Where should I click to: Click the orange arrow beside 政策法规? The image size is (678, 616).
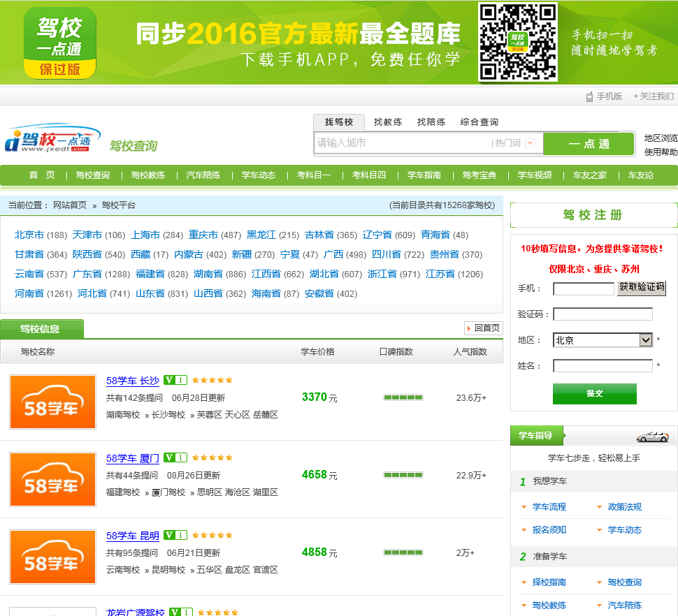click(599, 507)
